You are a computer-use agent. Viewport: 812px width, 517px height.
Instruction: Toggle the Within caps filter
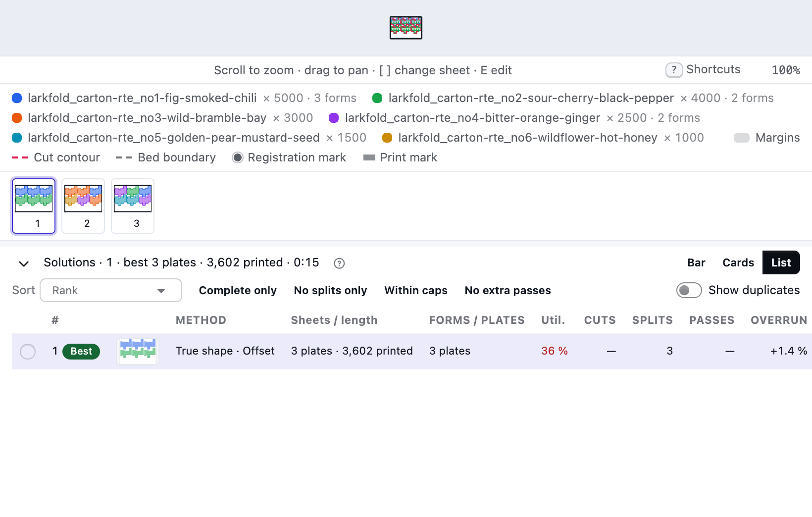(x=416, y=291)
